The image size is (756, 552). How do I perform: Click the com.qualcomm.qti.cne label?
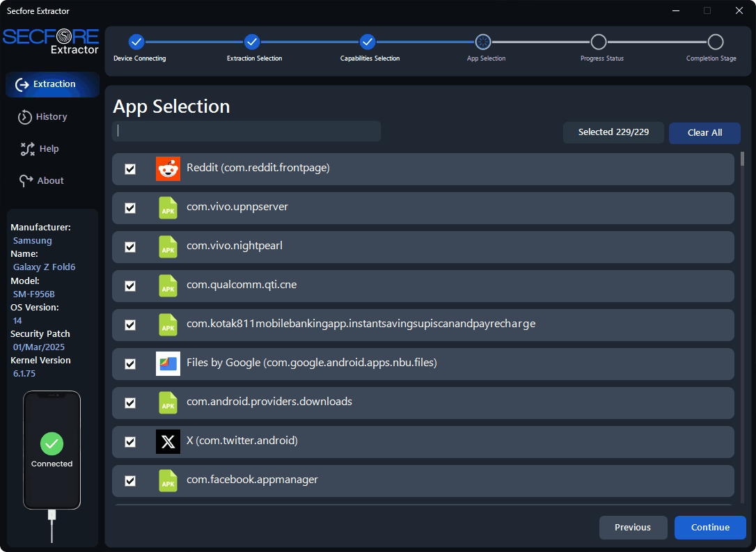click(242, 285)
